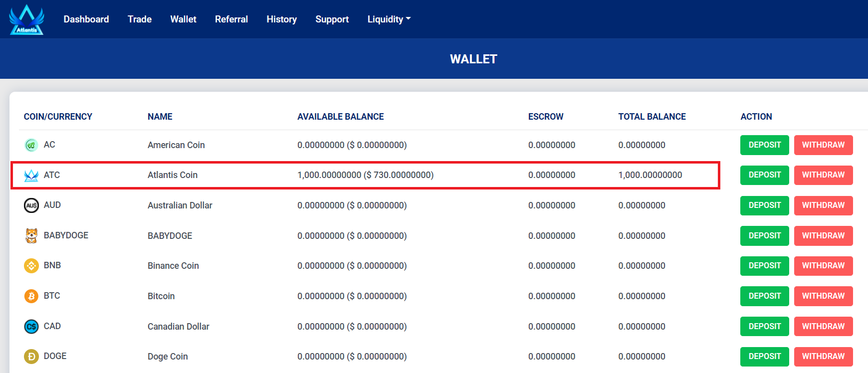Image resolution: width=868 pixels, height=373 pixels.
Task: Click the DOGE coin icon
Action: [31, 357]
